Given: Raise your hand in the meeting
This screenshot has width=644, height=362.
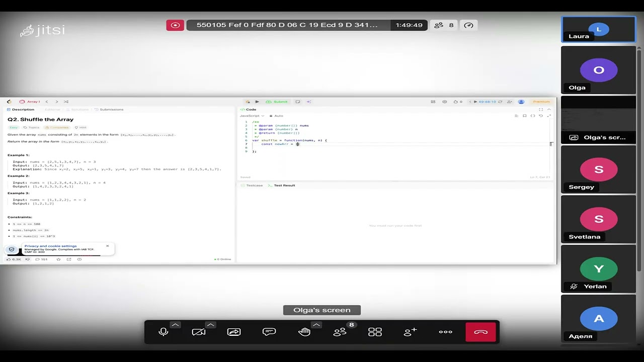Looking at the screenshot, I should coord(304,332).
